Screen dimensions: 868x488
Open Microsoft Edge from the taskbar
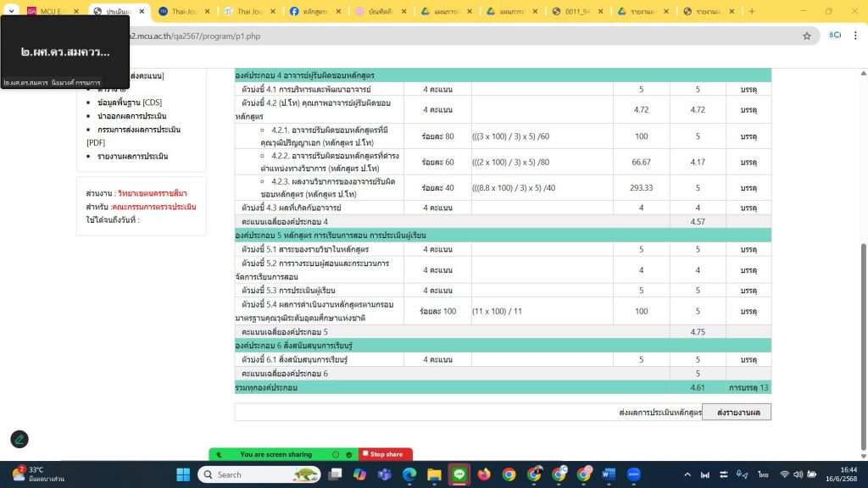(x=409, y=474)
